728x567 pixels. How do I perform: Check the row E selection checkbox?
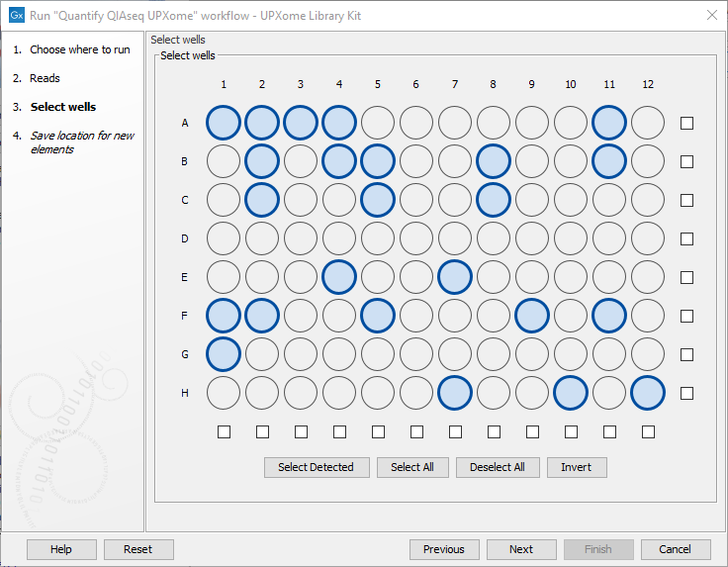pos(686,277)
